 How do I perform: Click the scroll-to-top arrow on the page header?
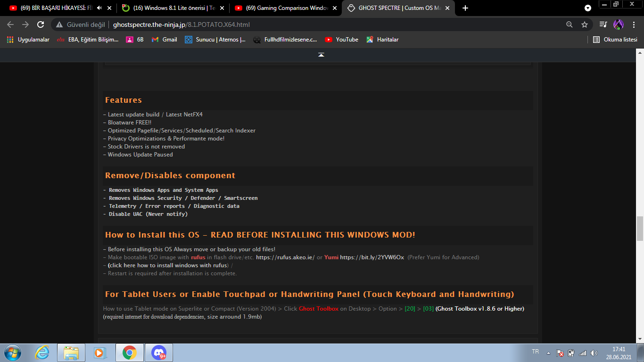(x=321, y=55)
